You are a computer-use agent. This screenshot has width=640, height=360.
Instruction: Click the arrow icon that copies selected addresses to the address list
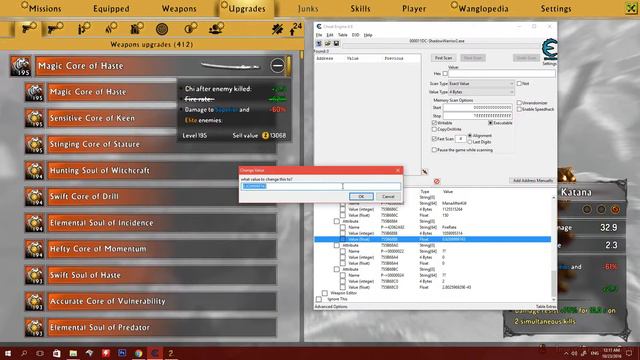click(424, 172)
